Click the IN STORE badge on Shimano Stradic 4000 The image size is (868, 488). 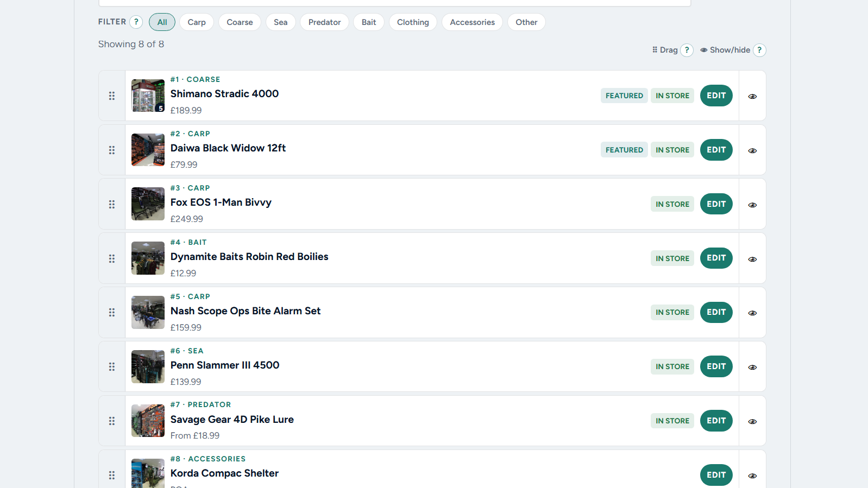[672, 96]
